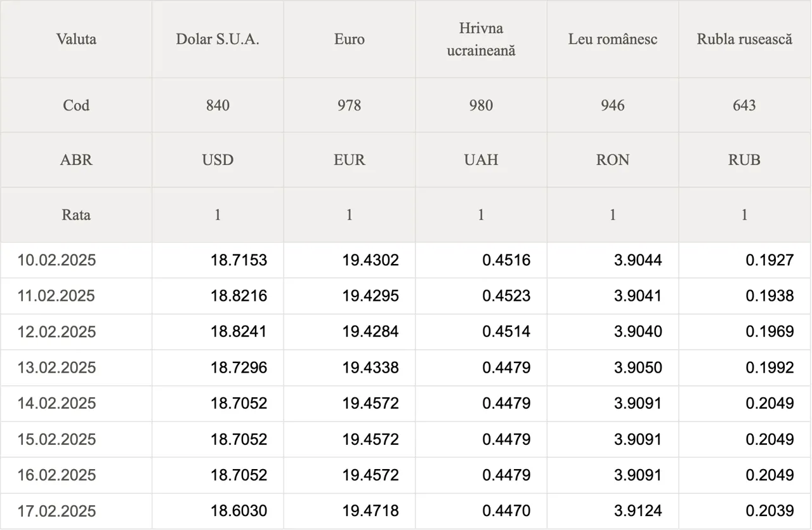Select the Leu românesc header cell

click(x=613, y=39)
